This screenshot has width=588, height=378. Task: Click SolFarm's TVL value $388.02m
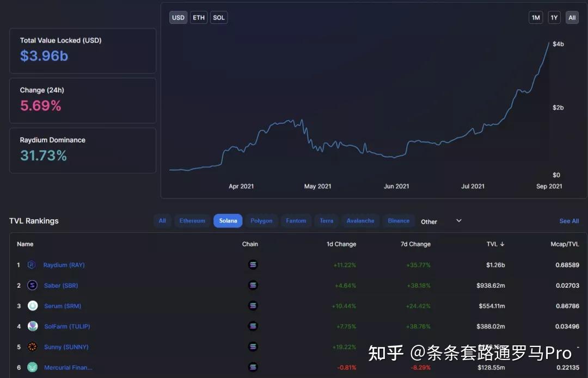[491, 326]
